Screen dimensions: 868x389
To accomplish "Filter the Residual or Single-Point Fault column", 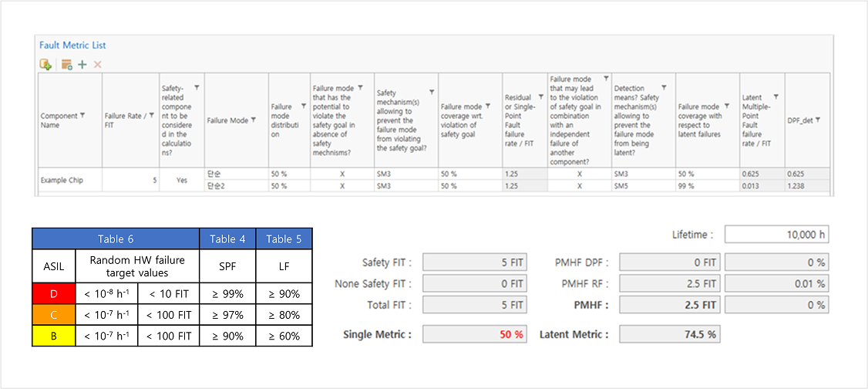I will pos(540,96).
